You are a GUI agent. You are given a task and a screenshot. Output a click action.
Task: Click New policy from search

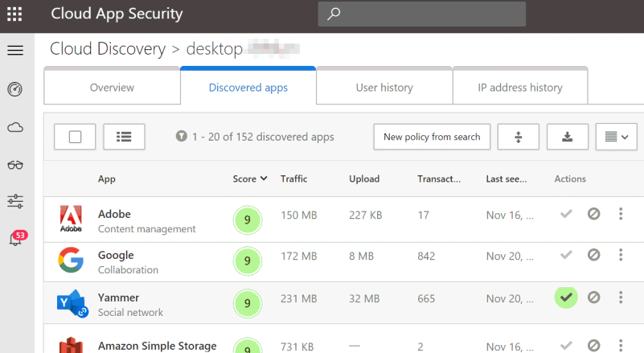(x=432, y=137)
